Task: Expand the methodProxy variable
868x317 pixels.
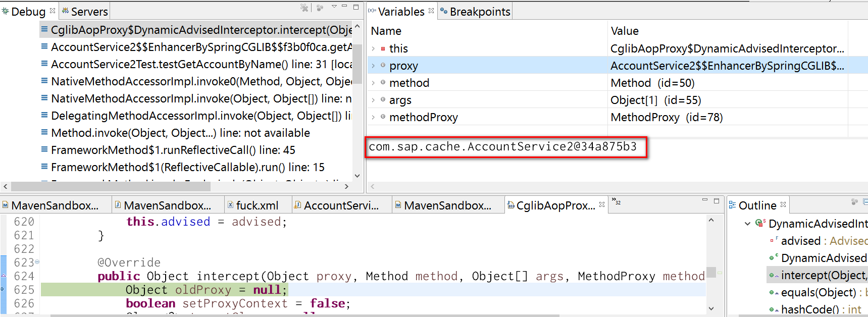Action: click(x=373, y=117)
